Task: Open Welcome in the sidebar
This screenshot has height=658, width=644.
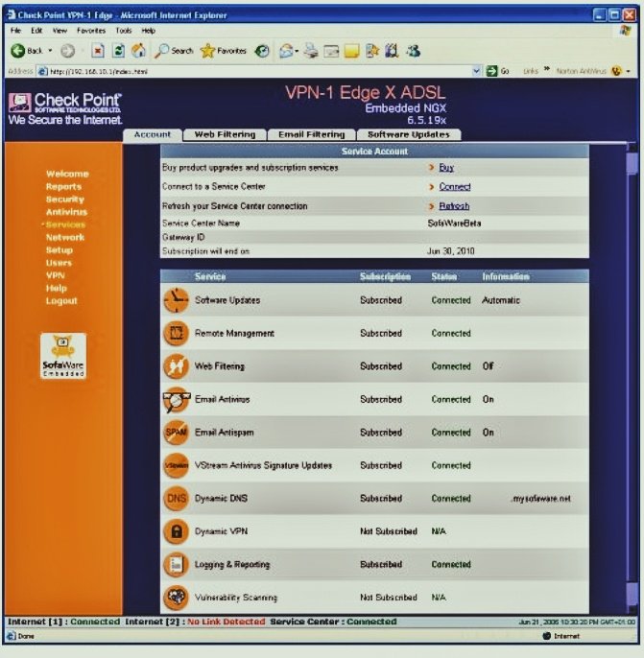Action: point(67,174)
